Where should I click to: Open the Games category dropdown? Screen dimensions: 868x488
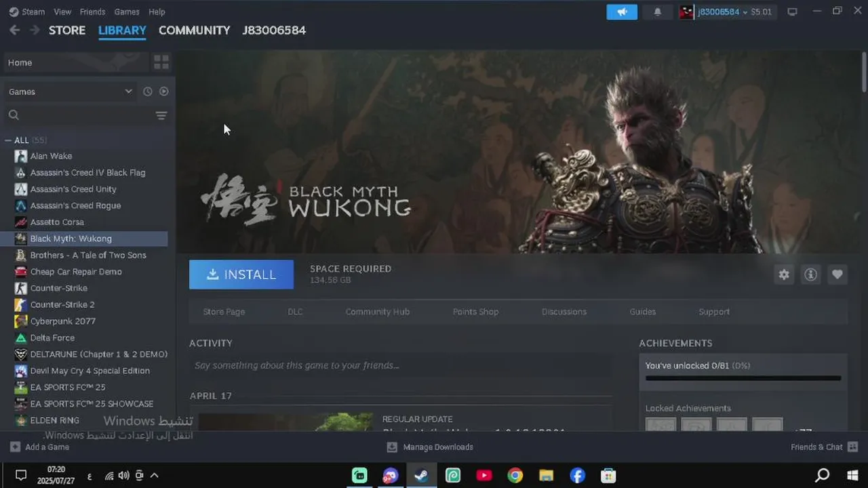pos(71,91)
